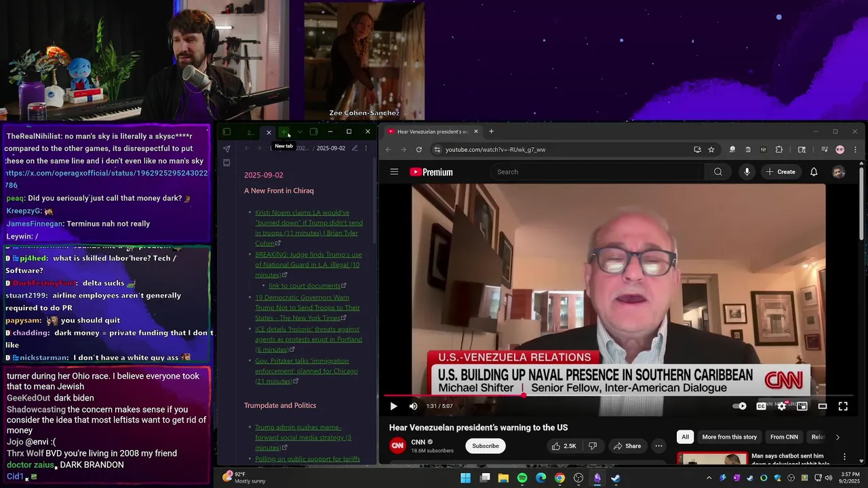Select the All filter chip
The image size is (868, 488).
click(686, 437)
